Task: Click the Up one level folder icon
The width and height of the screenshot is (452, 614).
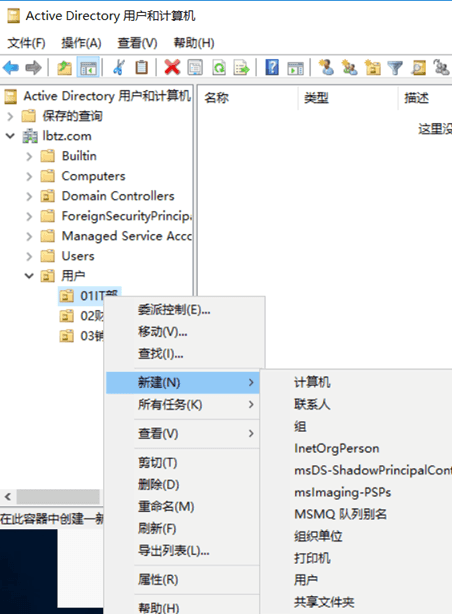Action: [x=65, y=68]
